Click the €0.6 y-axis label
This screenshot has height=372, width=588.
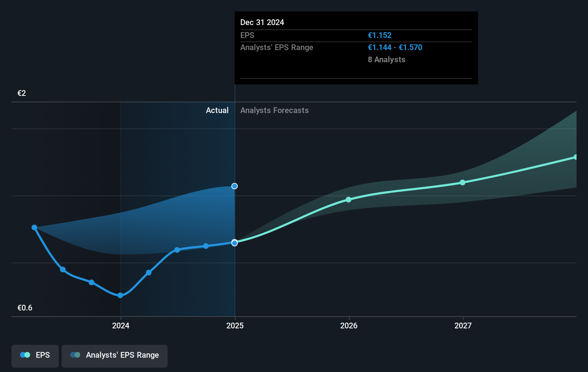point(25,308)
